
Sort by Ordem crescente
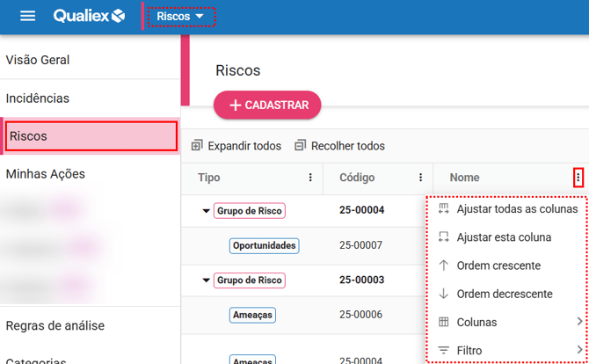[498, 266]
